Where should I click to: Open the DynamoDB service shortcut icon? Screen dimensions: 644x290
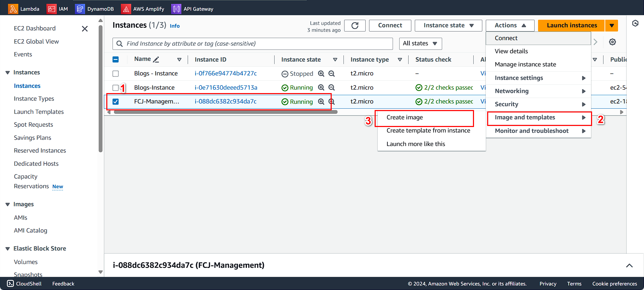[80, 9]
